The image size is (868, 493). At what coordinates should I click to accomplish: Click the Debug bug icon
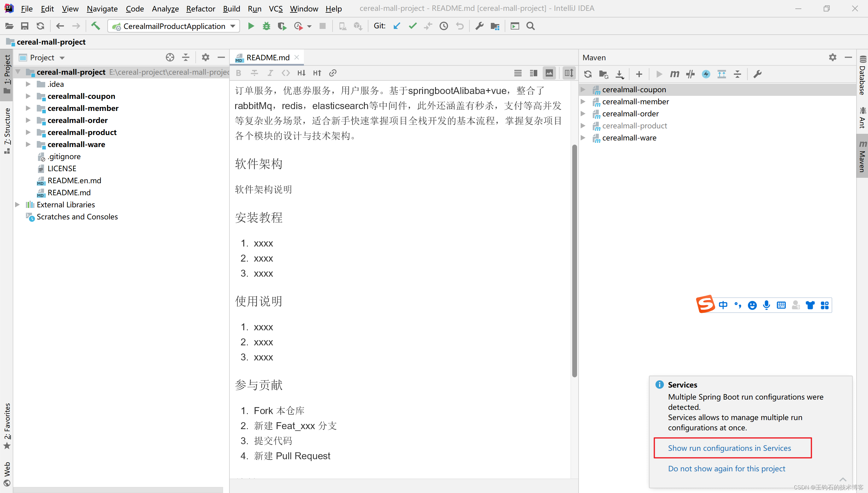(x=267, y=26)
